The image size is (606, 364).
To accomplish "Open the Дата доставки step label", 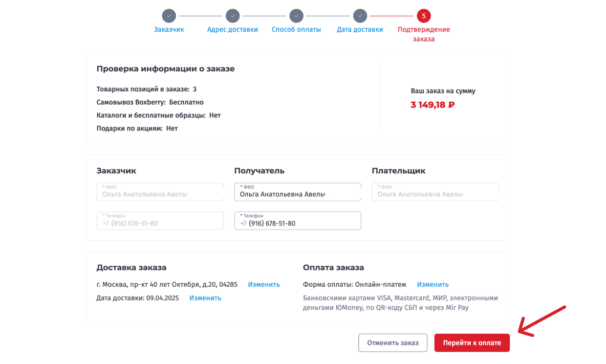I will [x=360, y=30].
